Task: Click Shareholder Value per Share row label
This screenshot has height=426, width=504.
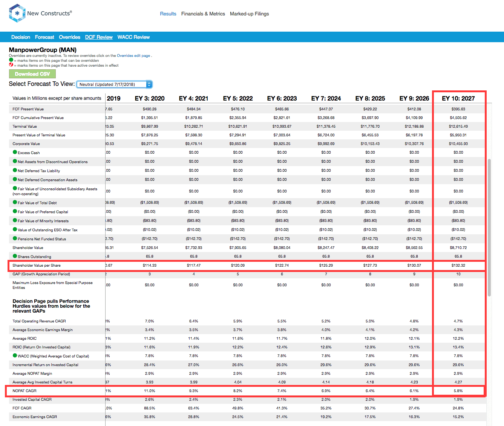Action: pos(37,265)
